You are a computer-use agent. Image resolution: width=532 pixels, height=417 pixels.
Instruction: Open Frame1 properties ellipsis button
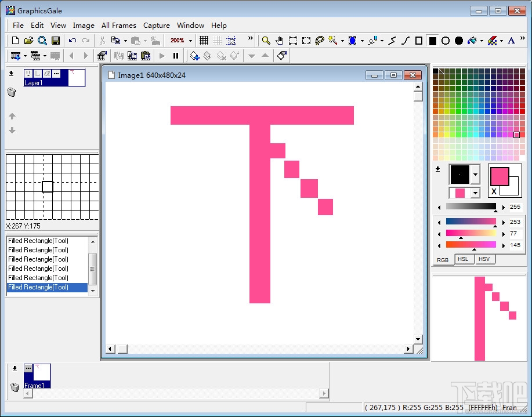click(x=28, y=368)
